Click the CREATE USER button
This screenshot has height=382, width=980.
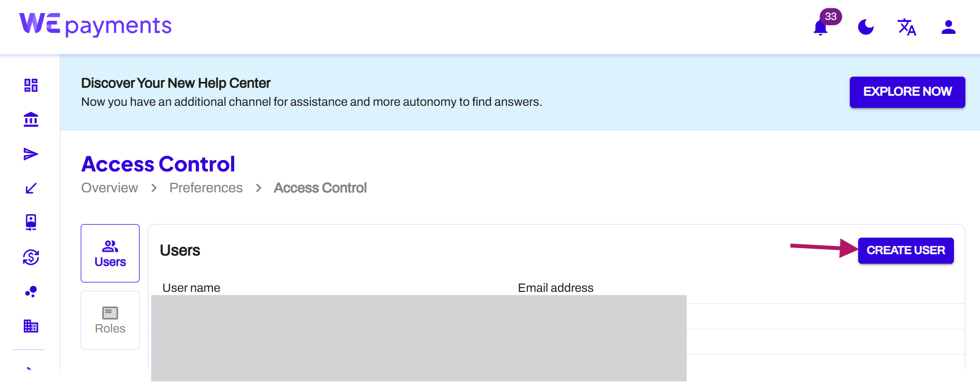[x=906, y=251]
